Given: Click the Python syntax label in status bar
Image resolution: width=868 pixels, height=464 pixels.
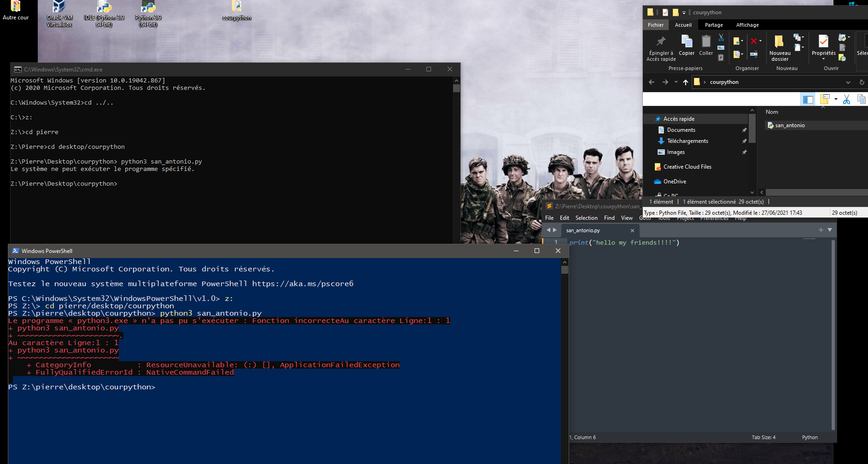Looking at the screenshot, I should (x=810, y=437).
